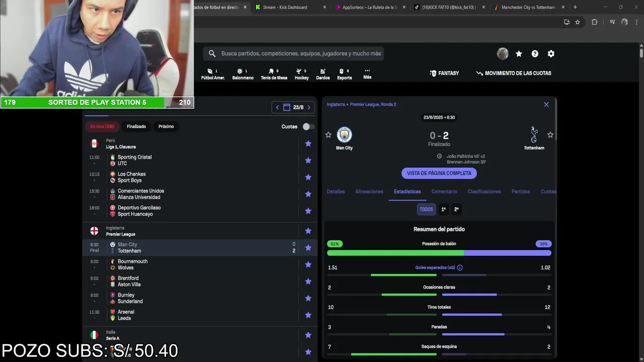Select TODOS stats period
The image size is (644, 362).
[x=426, y=209]
